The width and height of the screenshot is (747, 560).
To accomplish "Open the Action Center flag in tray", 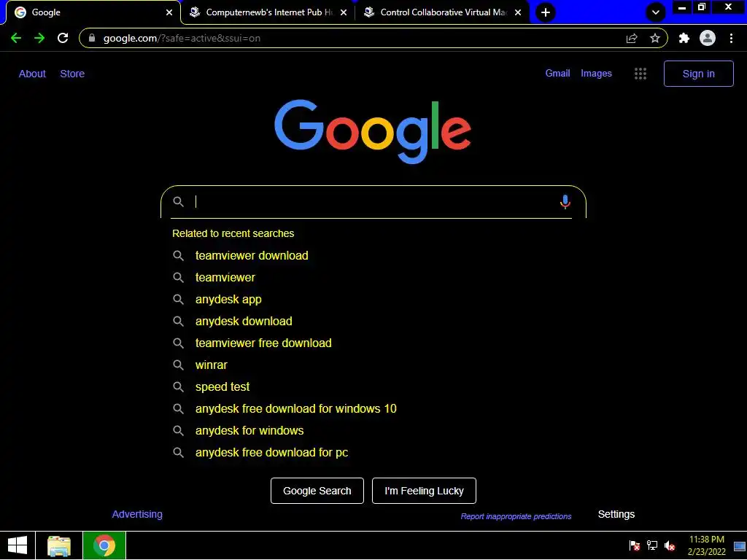I will click(634, 545).
